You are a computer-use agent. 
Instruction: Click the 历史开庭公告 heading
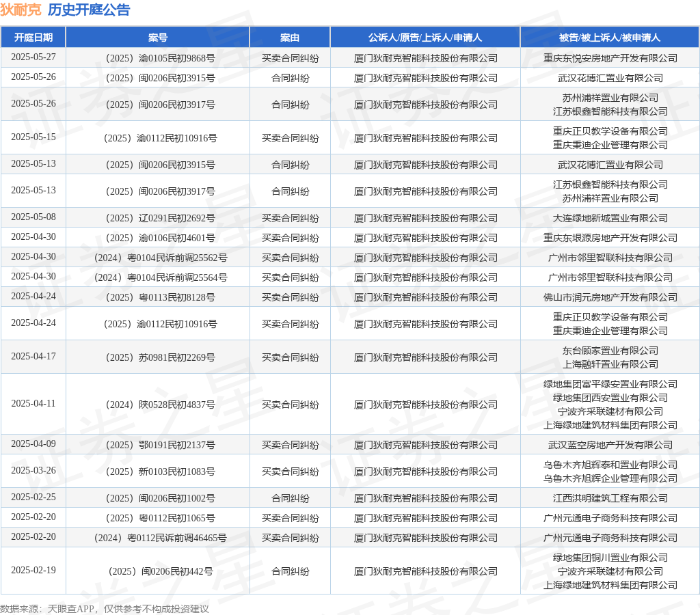89,10
